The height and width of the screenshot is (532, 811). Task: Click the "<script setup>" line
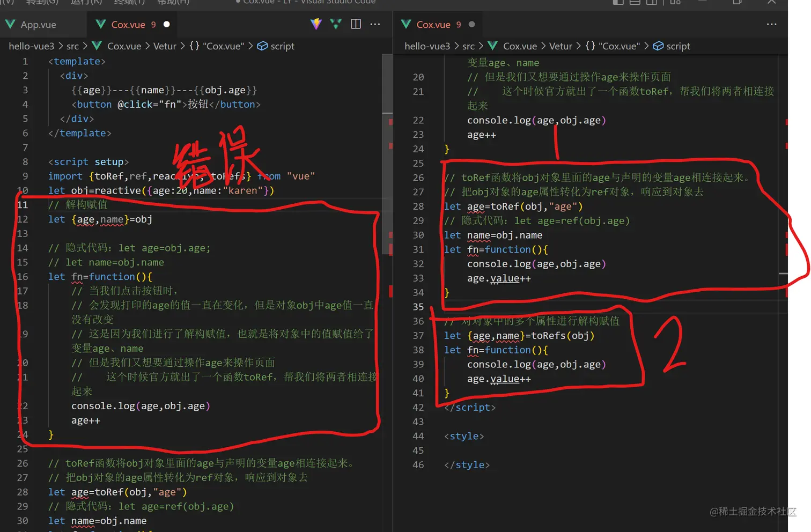coord(89,162)
